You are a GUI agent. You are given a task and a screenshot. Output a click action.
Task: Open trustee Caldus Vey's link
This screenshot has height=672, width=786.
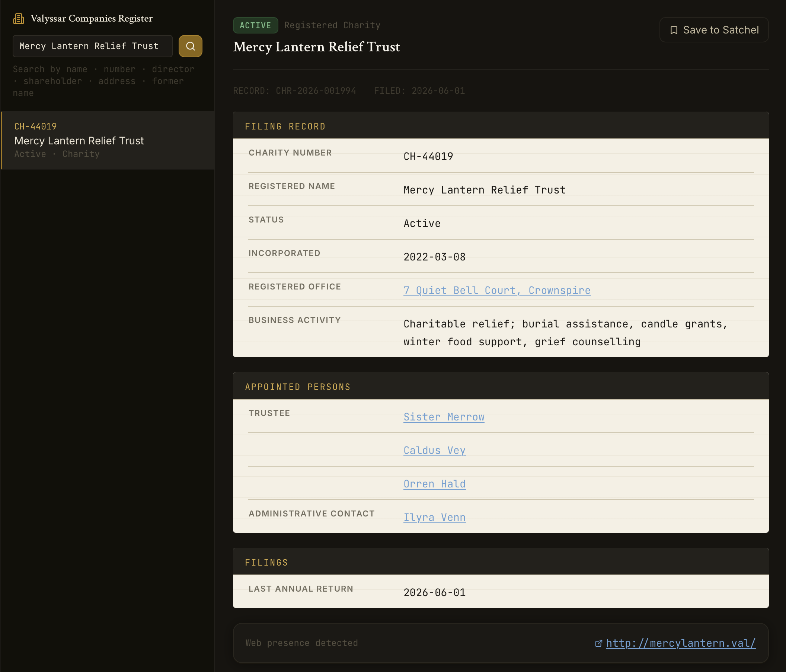tap(435, 451)
